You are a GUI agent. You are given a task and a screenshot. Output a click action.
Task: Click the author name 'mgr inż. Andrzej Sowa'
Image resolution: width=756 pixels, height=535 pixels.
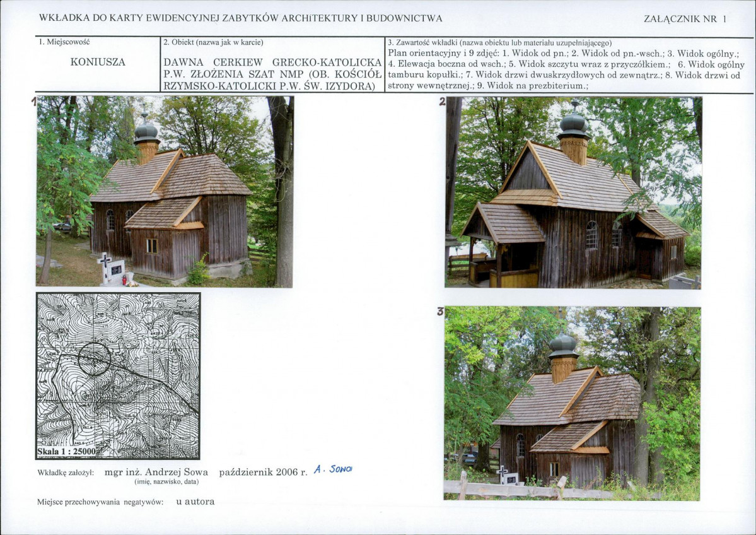click(156, 472)
